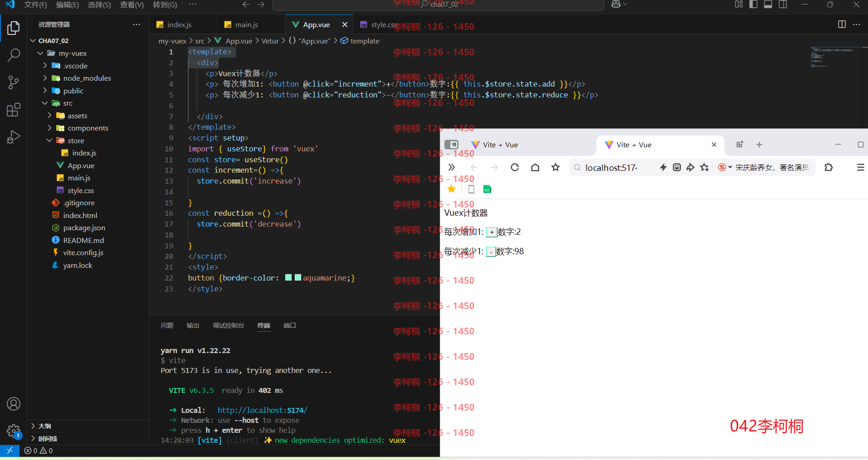Open the 输出 panel tab

pyautogui.click(x=193, y=325)
